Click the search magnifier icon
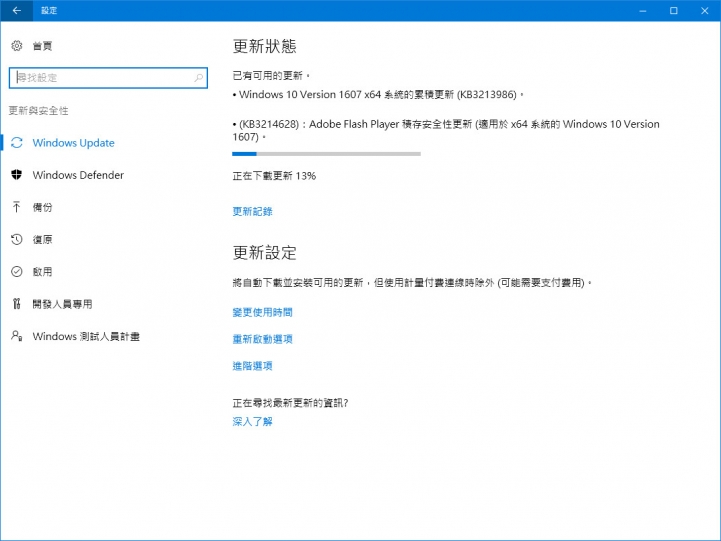 pyautogui.click(x=199, y=78)
